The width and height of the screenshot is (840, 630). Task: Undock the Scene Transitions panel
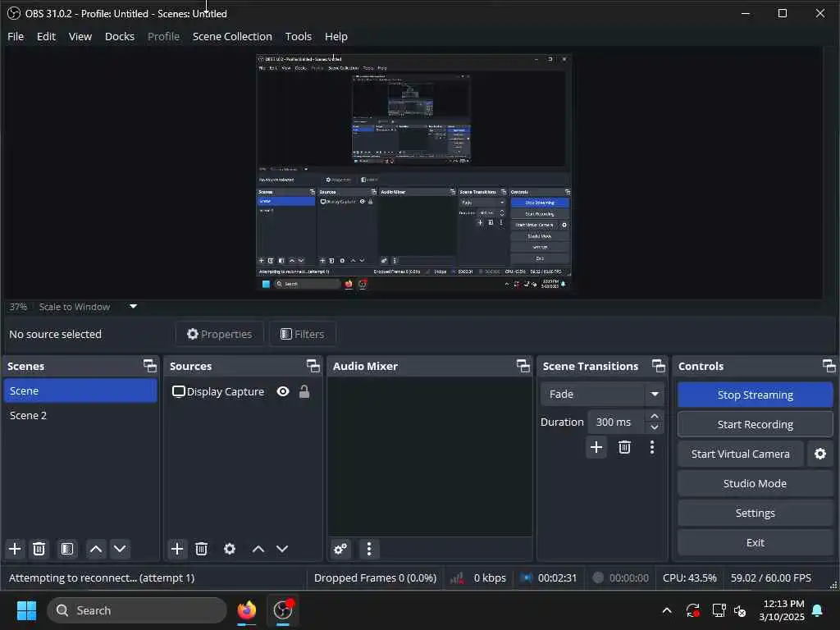[x=659, y=366]
